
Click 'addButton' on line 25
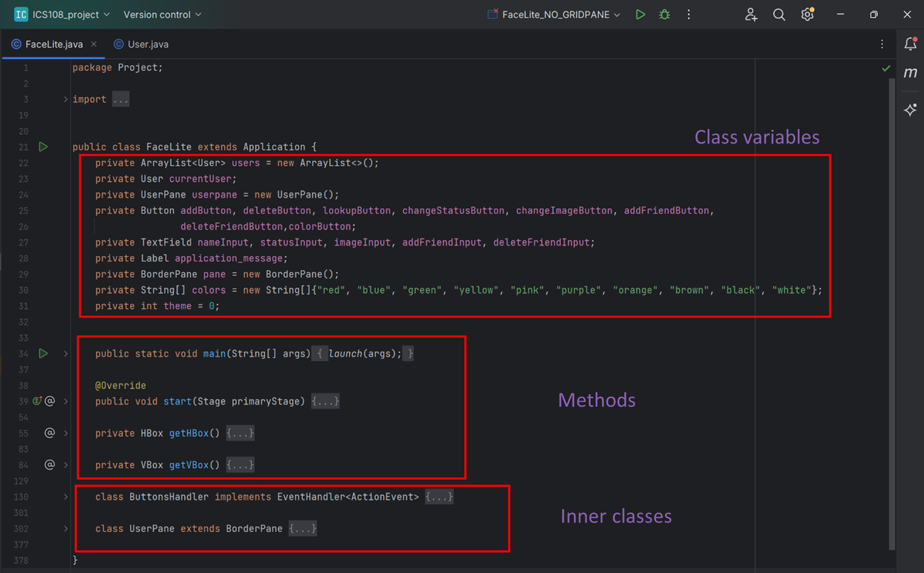click(x=206, y=211)
